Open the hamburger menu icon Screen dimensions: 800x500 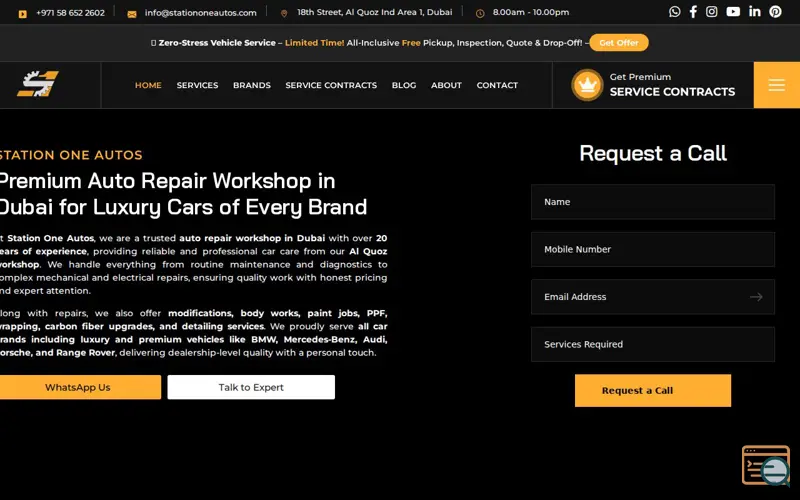[777, 85]
